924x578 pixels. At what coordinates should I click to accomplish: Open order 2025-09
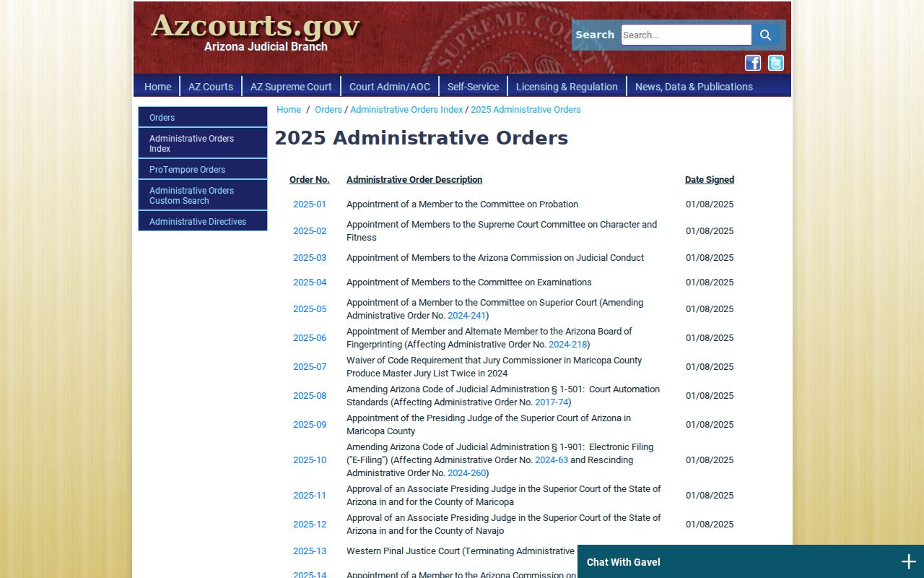(x=310, y=425)
